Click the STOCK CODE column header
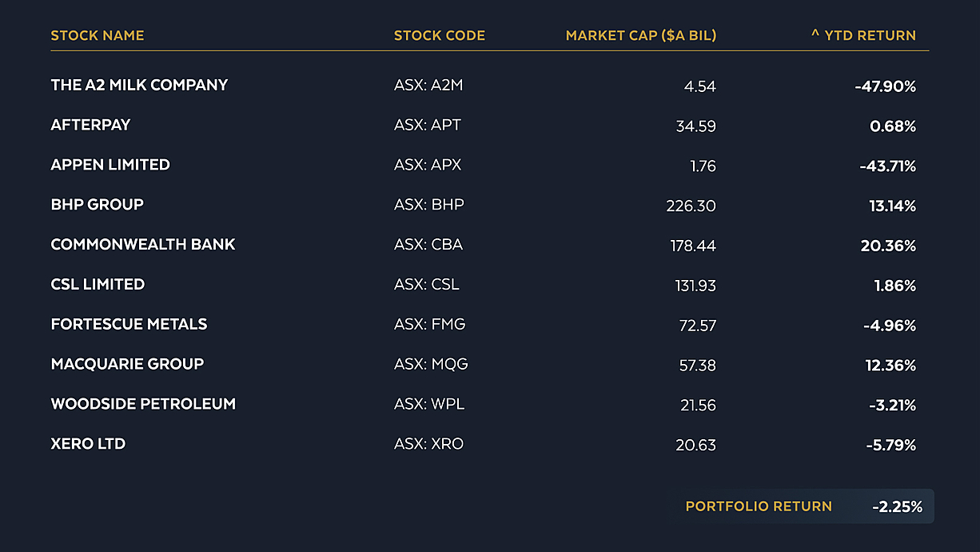This screenshot has height=552, width=980. pyautogui.click(x=440, y=35)
